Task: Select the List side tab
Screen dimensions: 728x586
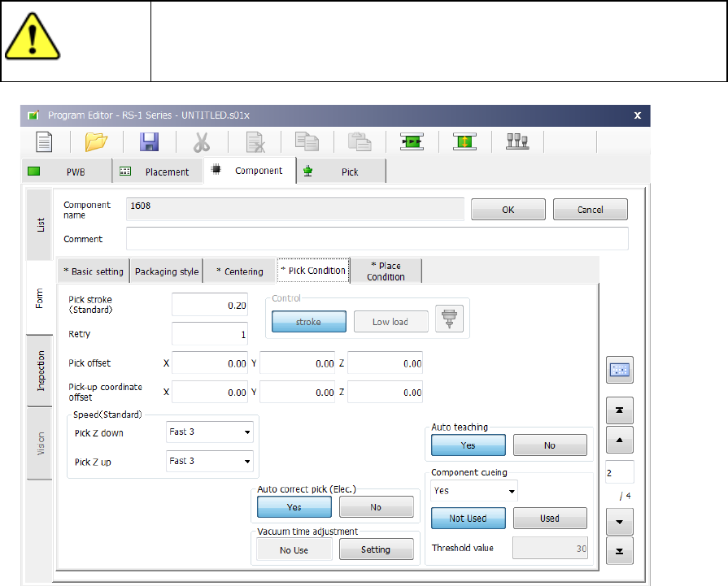Action: [40, 225]
